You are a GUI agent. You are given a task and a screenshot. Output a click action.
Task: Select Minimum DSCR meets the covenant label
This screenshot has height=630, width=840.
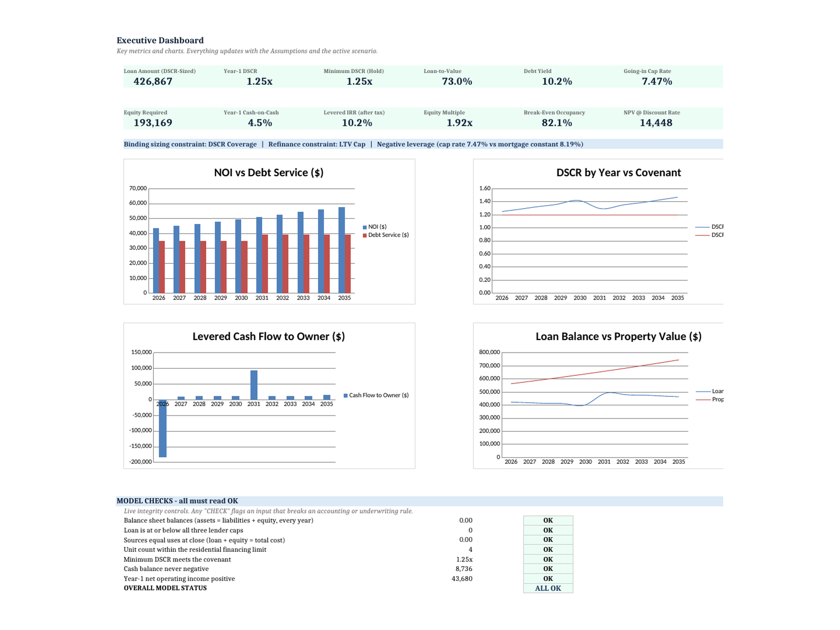coord(177,559)
